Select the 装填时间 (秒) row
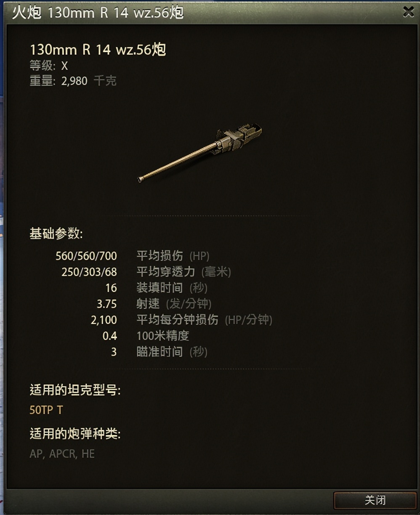Screen dimensions: 420x515 157,288
